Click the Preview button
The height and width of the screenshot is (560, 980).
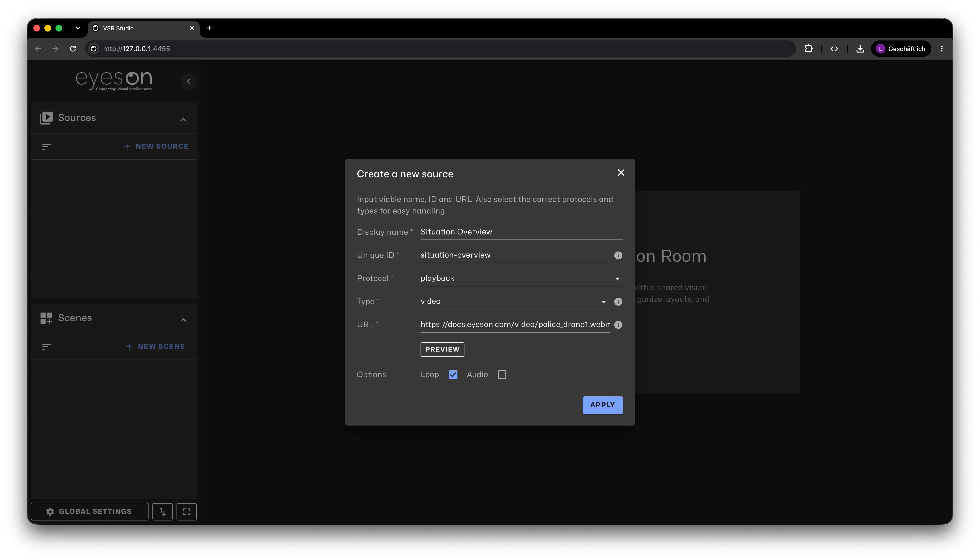(442, 350)
